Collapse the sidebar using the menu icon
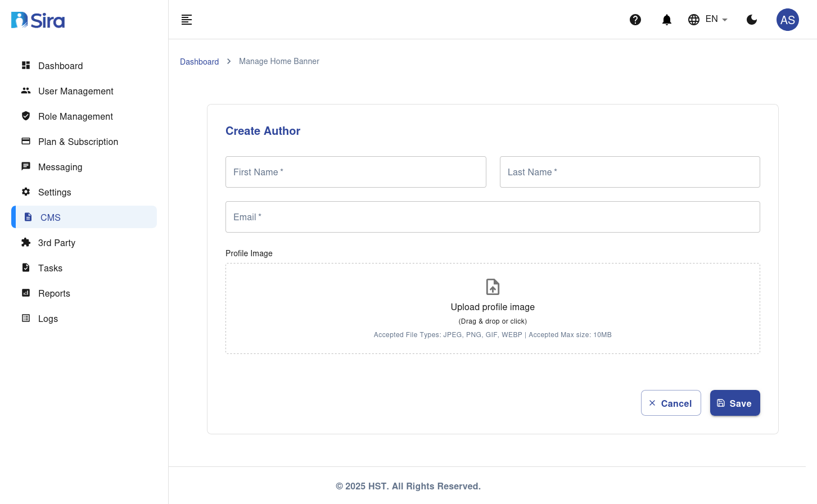Viewport: 817px width, 504px height. click(187, 20)
